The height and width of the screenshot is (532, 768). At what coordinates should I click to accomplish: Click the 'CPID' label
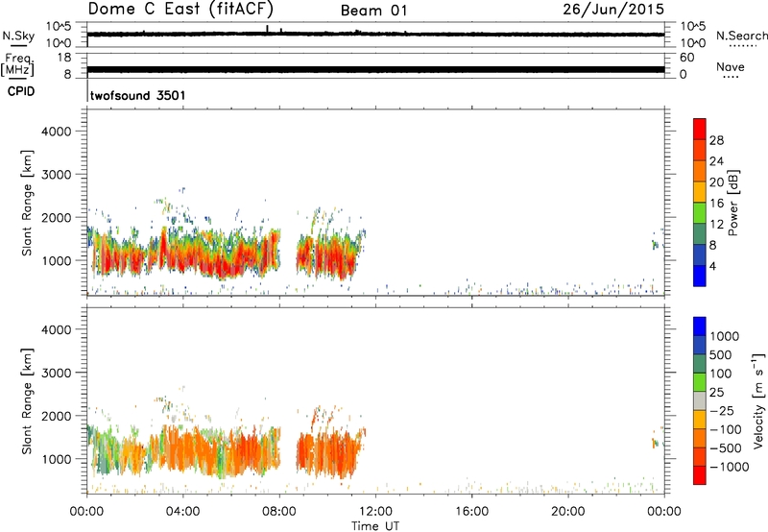[x=21, y=91]
